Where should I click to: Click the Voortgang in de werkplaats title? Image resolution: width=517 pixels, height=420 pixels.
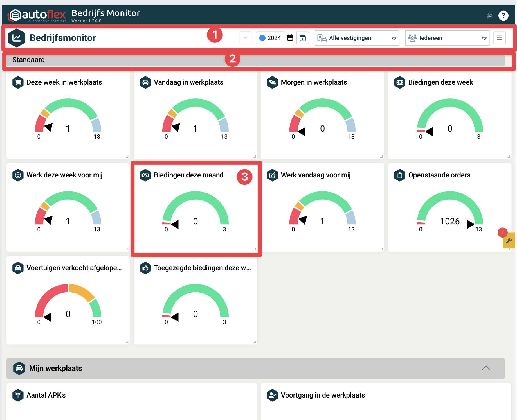pyautogui.click(x=323, y=395)
